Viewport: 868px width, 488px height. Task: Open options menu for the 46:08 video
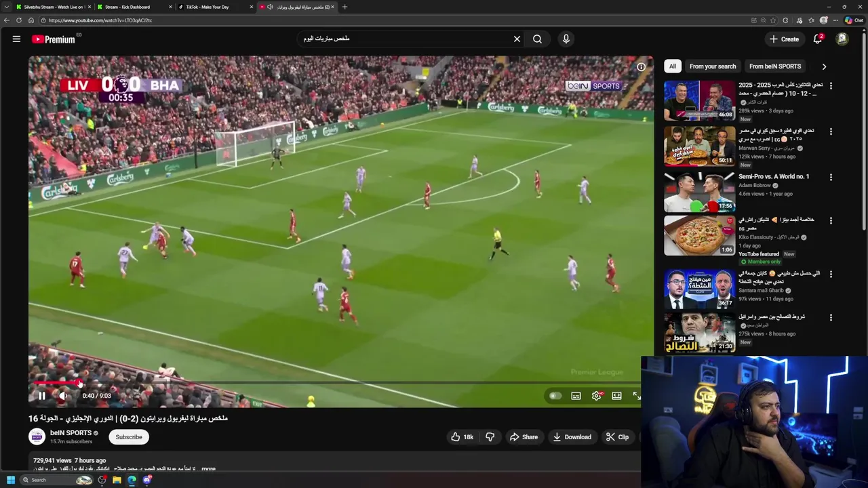coord(831,86)
